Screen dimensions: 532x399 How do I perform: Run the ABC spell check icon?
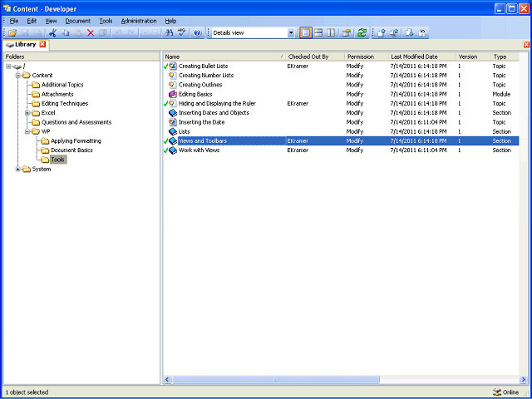coord(182,33)
